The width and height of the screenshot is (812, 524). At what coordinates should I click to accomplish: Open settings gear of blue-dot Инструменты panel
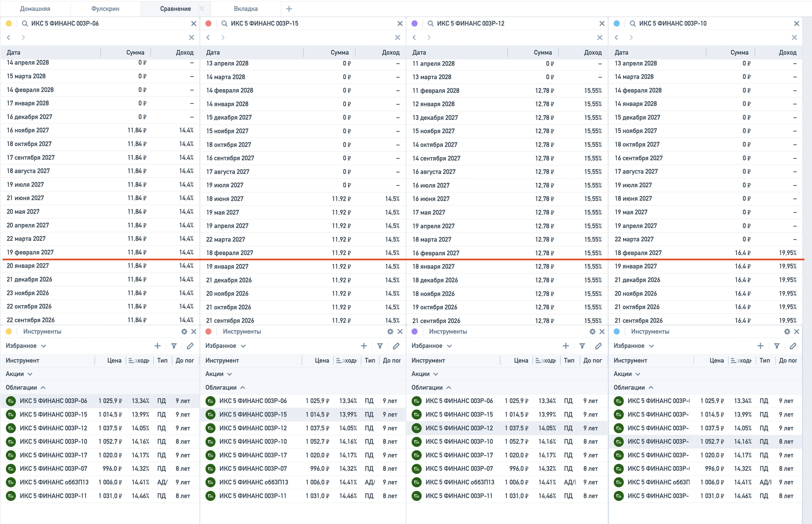pyautogui.click(x=787, y=331)
